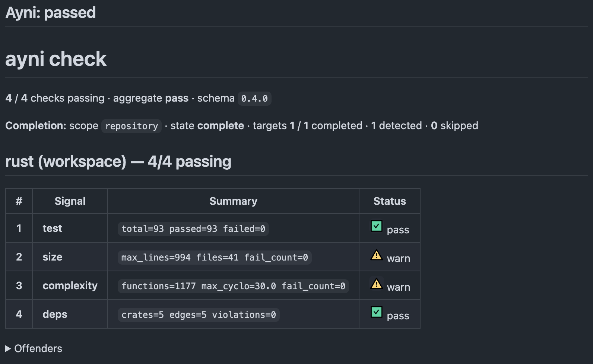Click the 'Ayni: passed' title
Image resolution: width=593 pixels, height=364 pixels.
[51, 13]
